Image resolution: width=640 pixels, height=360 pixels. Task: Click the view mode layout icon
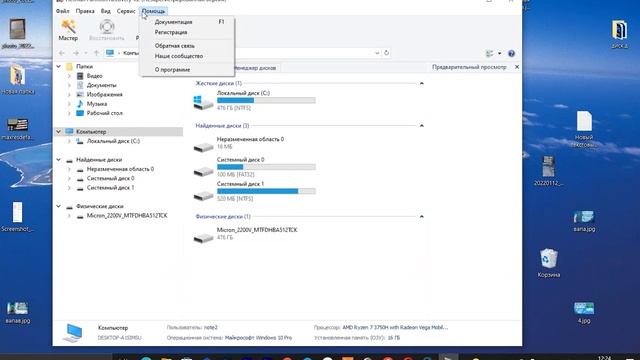click(489, 53)
